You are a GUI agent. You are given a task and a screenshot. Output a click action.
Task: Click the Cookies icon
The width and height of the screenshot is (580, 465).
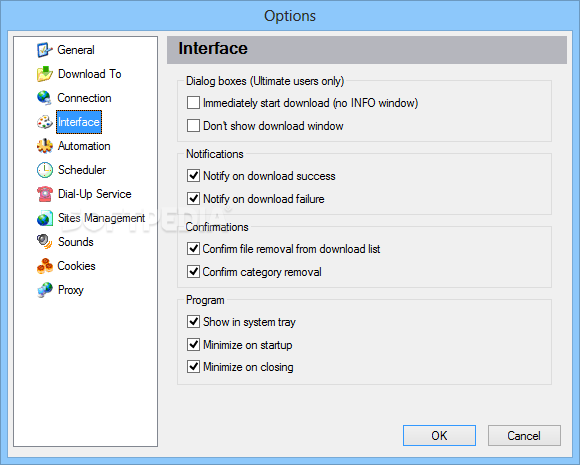[45, 266]
